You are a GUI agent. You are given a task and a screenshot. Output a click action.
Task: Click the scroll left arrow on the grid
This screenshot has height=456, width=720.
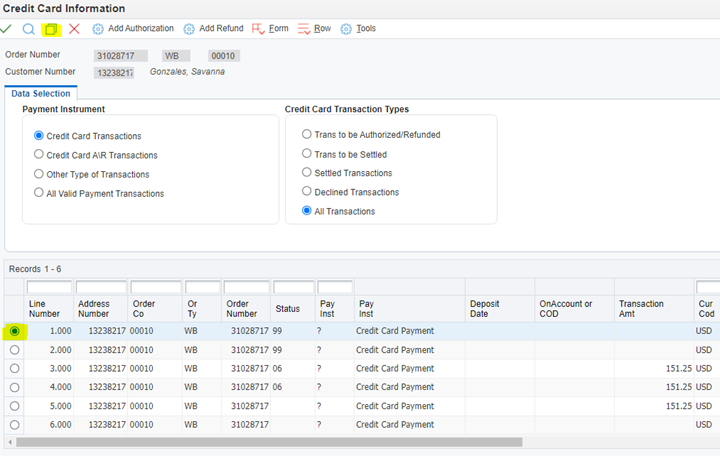[10, 442]
